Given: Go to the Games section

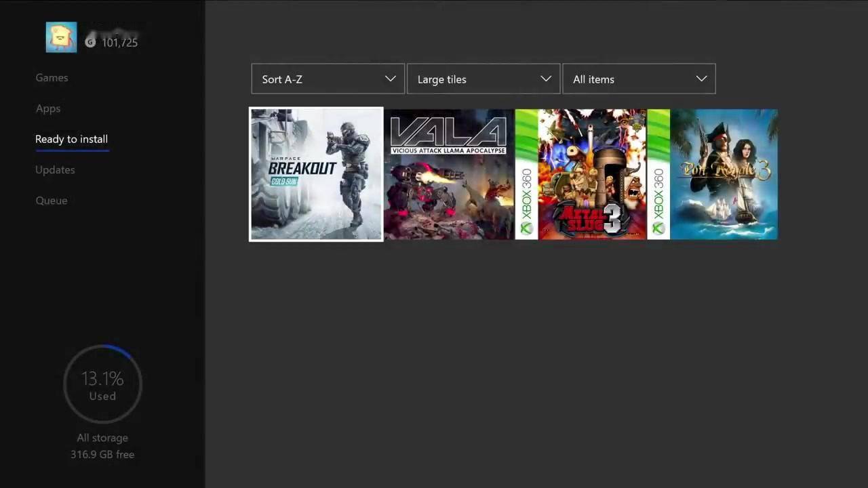Looking at the screenshot, I should pos(52,77).
